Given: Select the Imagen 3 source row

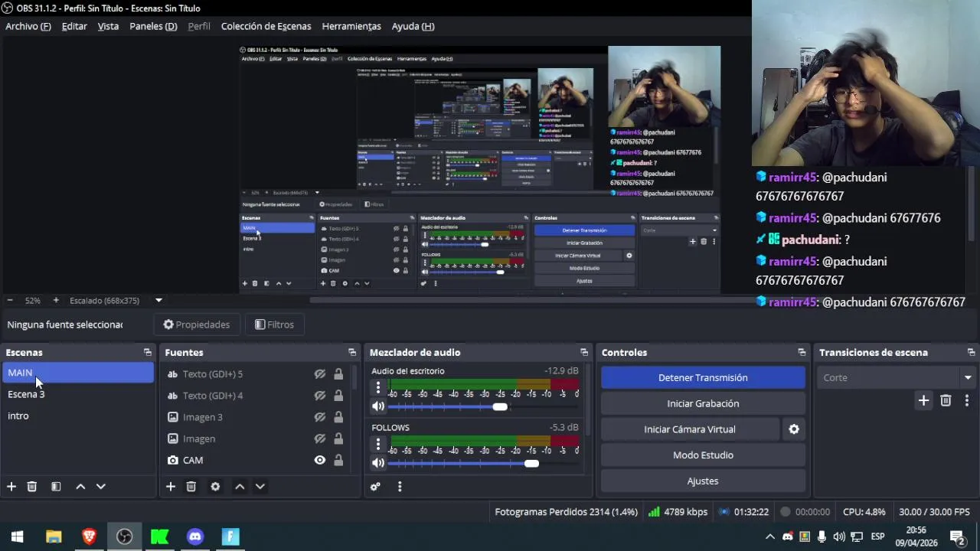Looking at the screenshot, I should click(256, 417).
